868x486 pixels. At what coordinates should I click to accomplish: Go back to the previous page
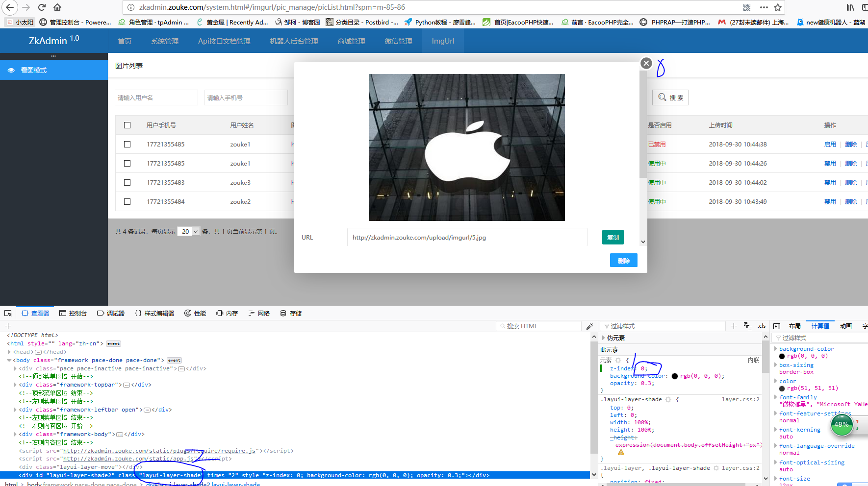tap(10, 7)
